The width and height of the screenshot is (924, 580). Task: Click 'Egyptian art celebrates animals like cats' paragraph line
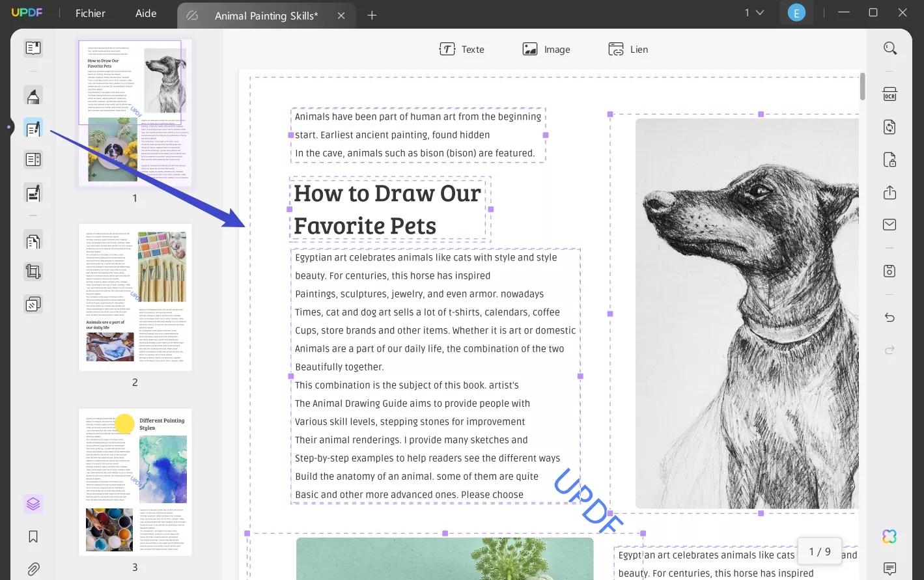tap(426, 257)
